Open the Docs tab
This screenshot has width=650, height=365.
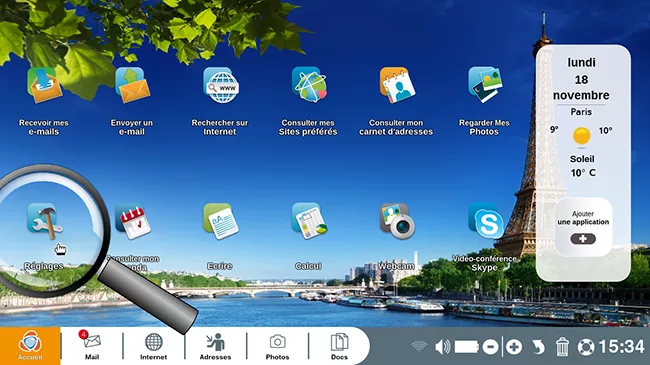pos(339,346)
